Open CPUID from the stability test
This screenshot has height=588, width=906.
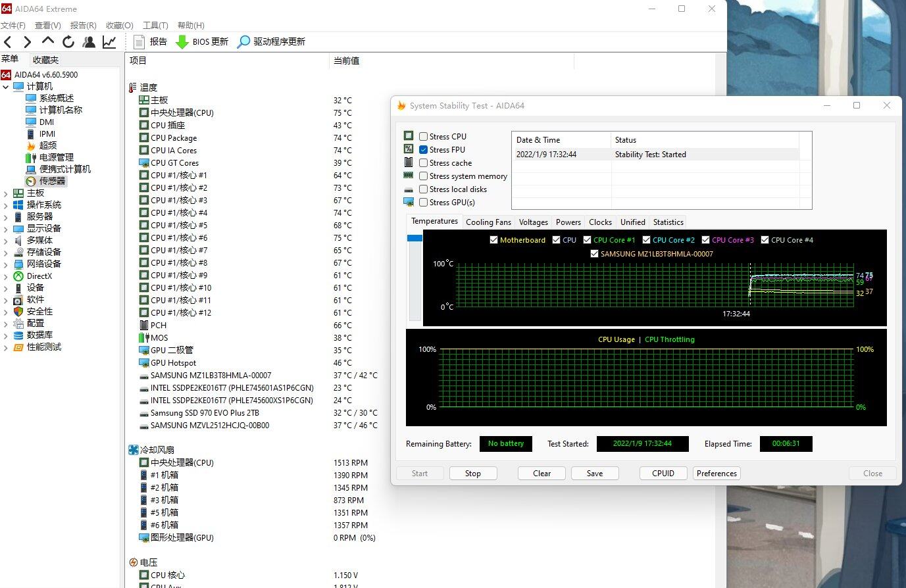pyautogui.click(x=663, y=474)
